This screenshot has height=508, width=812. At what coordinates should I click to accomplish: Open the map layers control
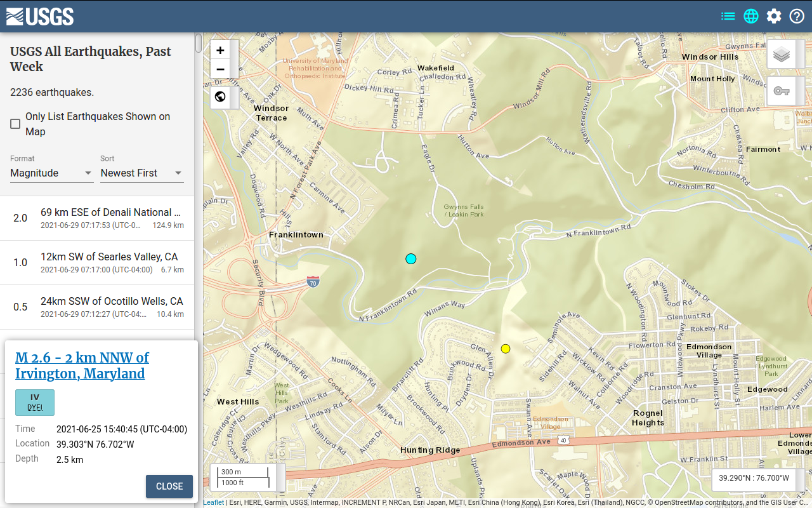(782, 54)
